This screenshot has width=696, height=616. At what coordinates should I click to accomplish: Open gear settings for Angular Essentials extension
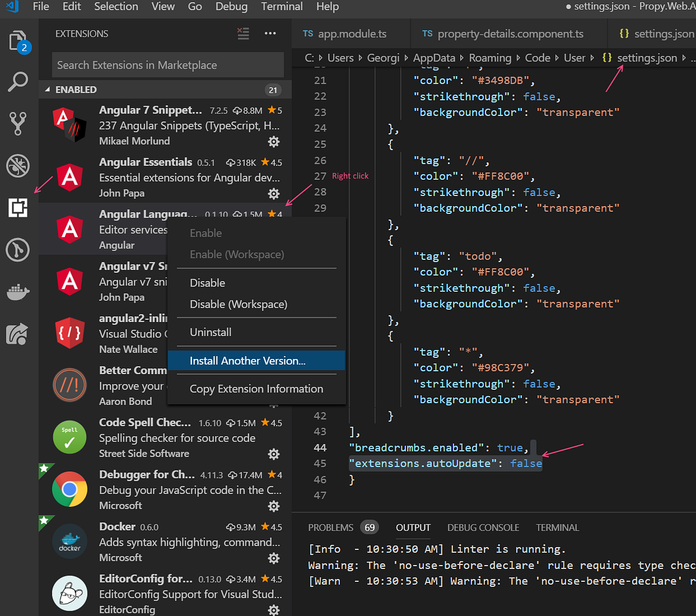tap(273, 194)
